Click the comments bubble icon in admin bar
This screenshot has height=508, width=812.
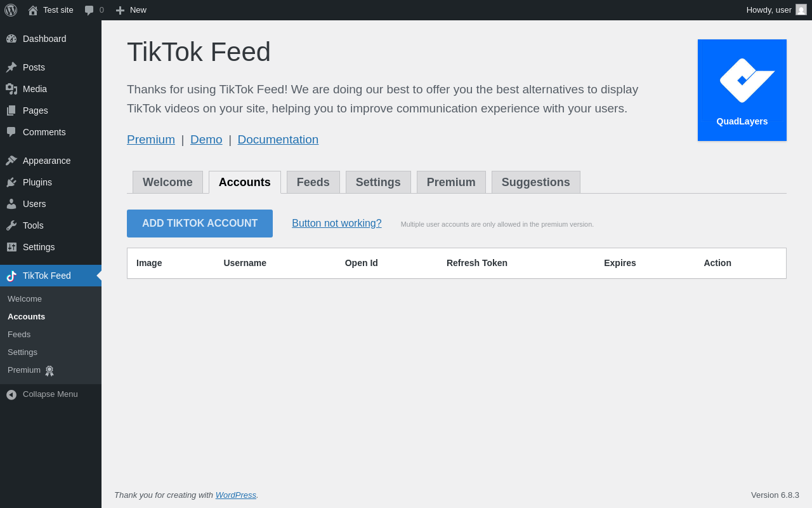coord(89,10)
